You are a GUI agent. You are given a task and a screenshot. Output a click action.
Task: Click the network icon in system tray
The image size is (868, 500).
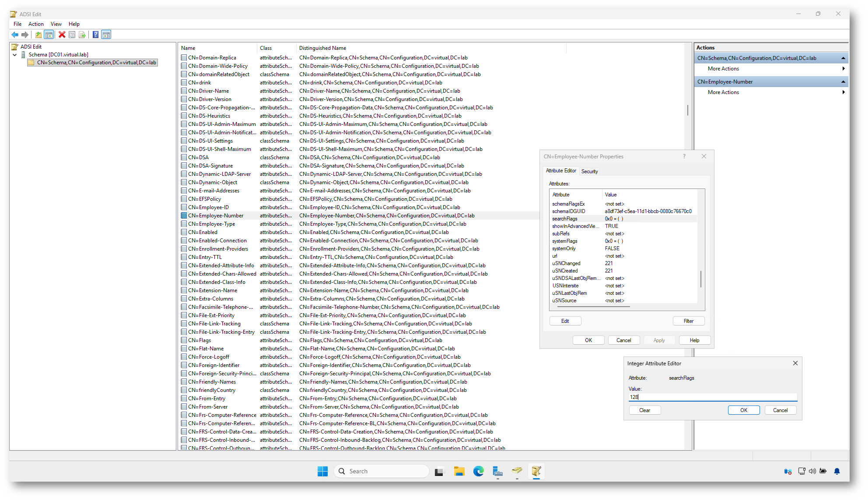[801, 471]
